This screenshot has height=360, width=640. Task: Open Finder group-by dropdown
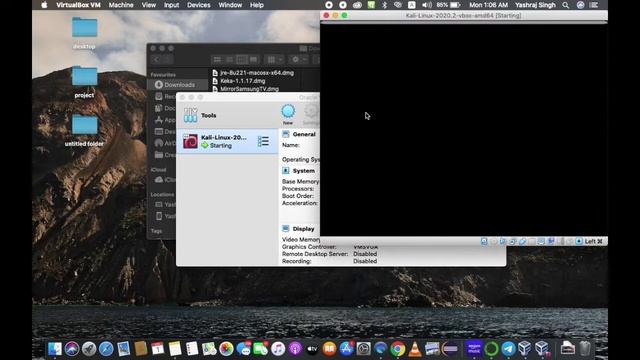click(275, 60)
